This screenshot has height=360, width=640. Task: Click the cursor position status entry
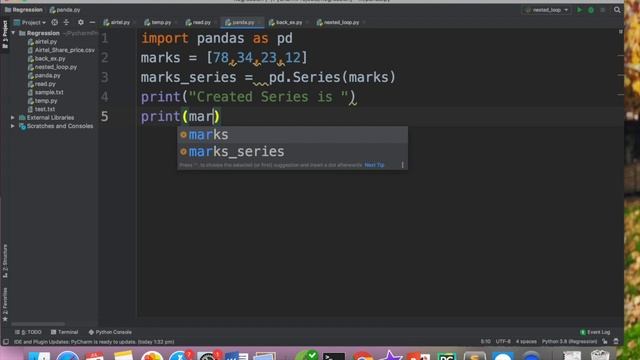click(485, 341)
